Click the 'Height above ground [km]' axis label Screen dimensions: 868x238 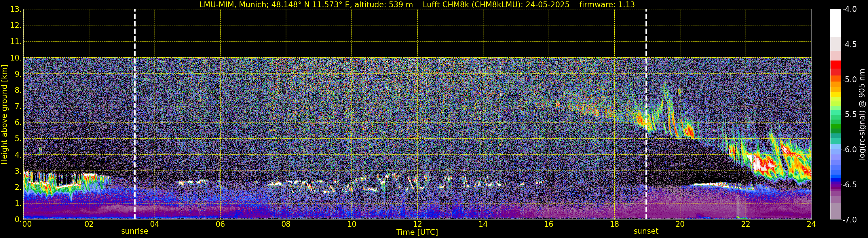(x=4, y=114)
